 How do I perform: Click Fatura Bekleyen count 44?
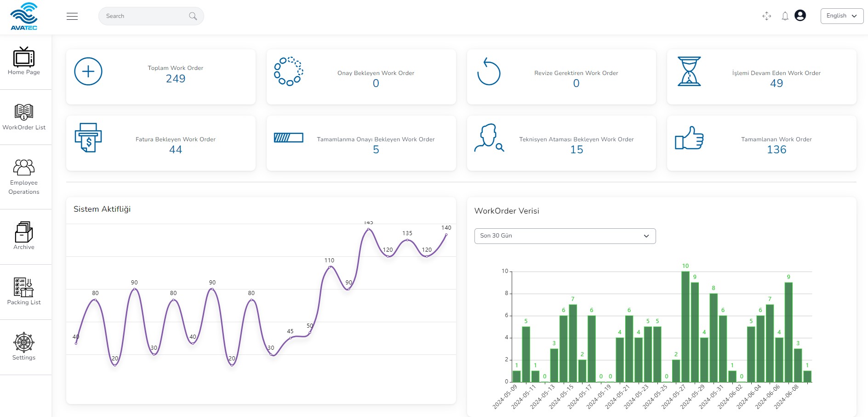pos(176,150)
